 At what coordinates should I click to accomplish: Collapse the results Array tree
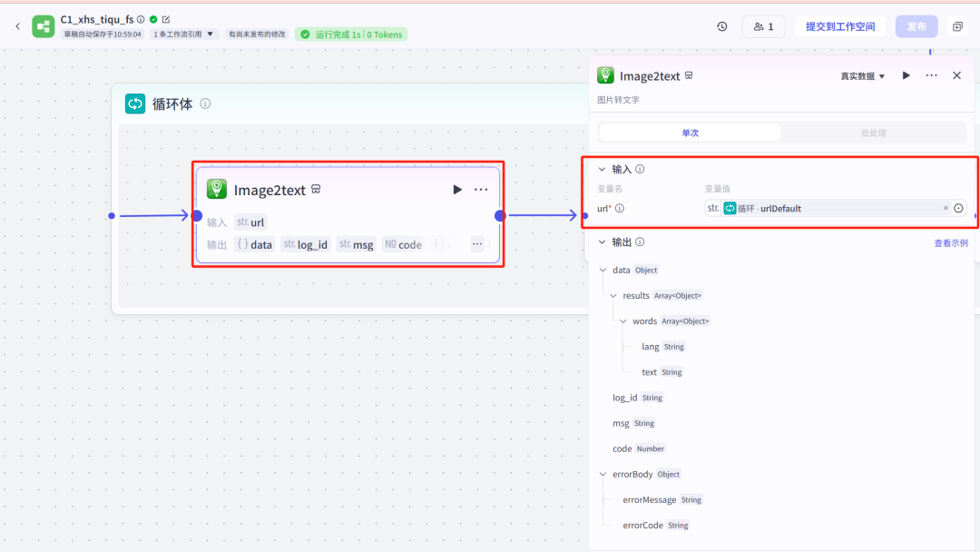[613, 296]
